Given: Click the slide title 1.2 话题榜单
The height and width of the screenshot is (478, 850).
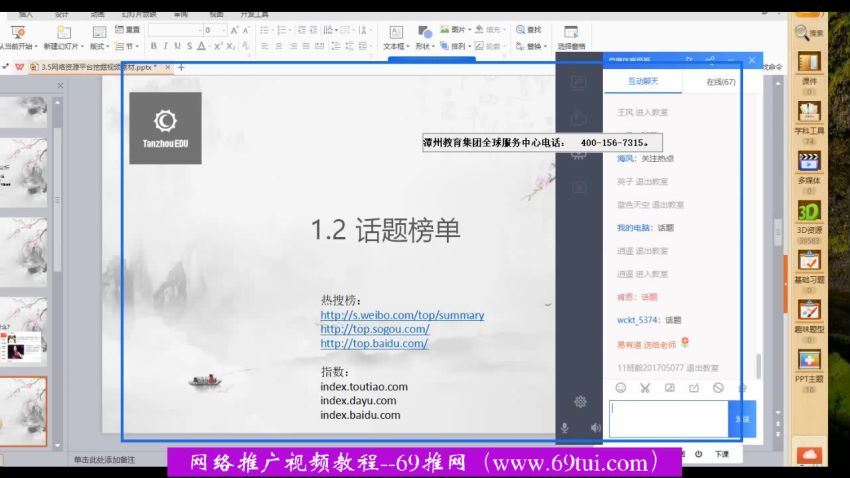Looking at the screenshot, I should pos(385,230).
